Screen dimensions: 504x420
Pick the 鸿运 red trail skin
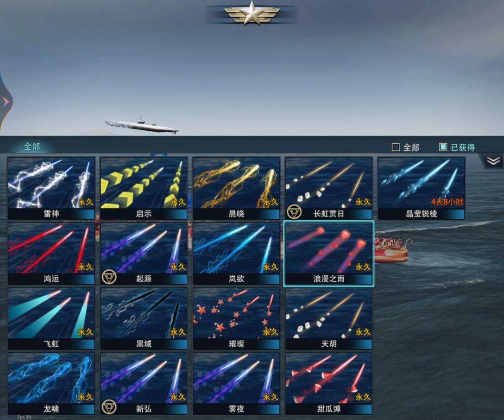pos(51,254)
